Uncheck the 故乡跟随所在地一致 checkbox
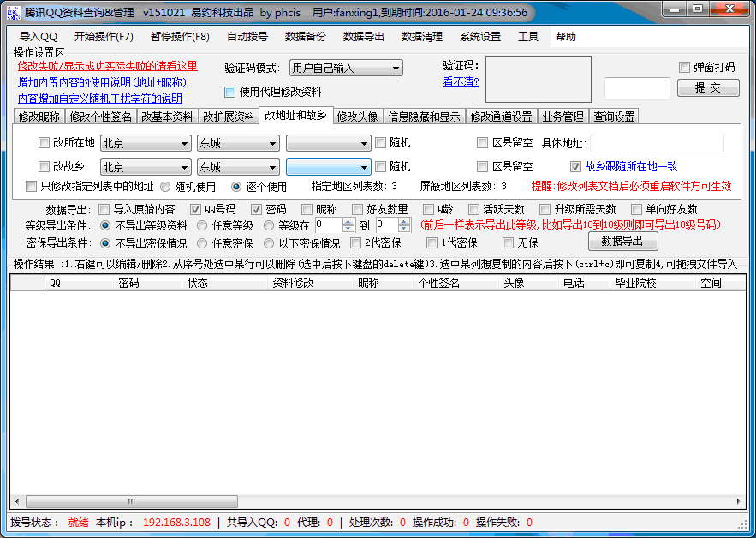Image resolution: width=756 pixels, height=538 pixels. (x=575, y=166)
